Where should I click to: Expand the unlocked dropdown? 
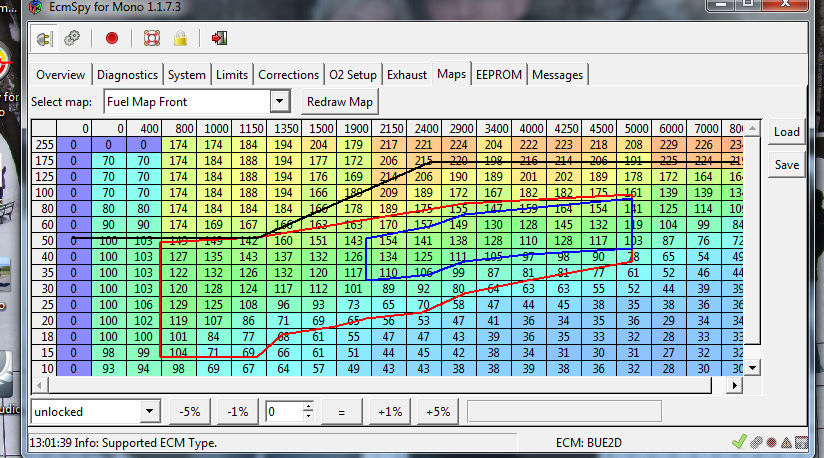click(150, 411)
